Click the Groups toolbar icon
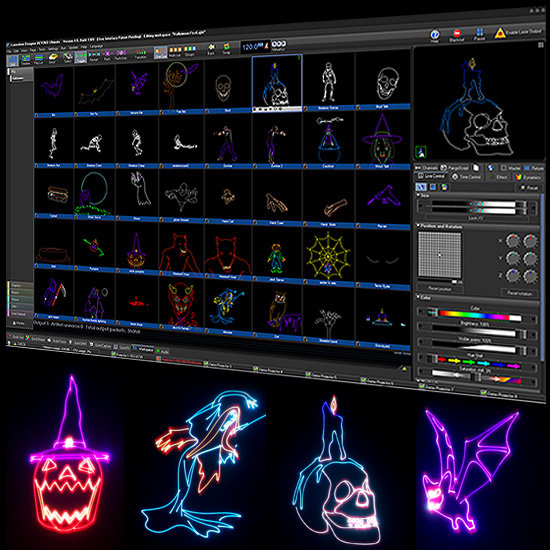Viewport: 550px width, 550px height. 190,51
